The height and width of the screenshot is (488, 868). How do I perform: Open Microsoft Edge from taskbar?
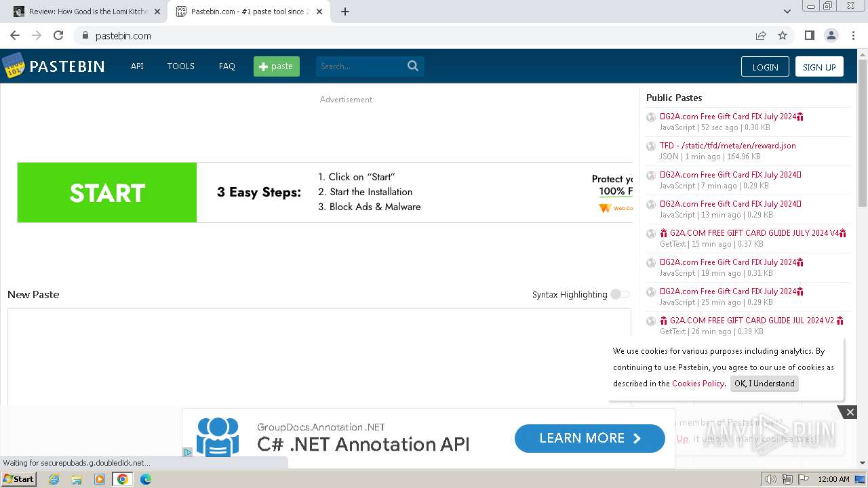coord(146,479)
